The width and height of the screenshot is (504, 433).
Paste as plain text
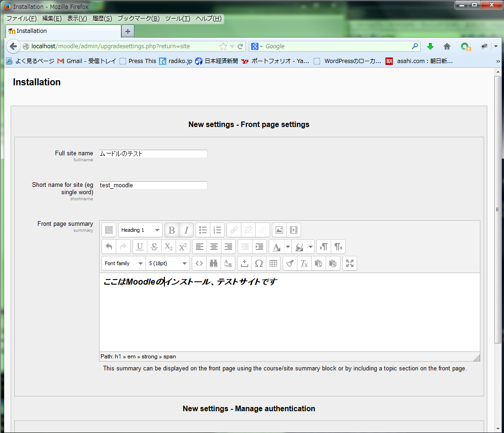(x=319, y=263)
